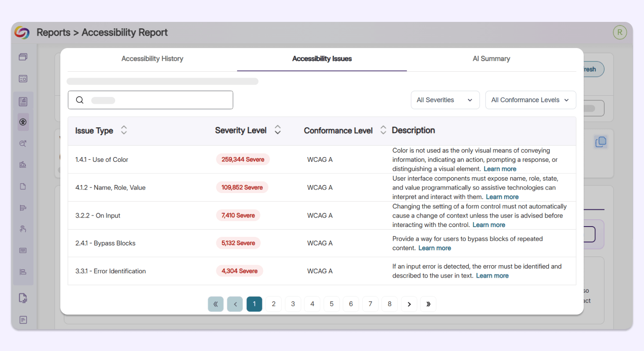
Task: Click the Refresh button behind the modal
Action: (594, 69)
